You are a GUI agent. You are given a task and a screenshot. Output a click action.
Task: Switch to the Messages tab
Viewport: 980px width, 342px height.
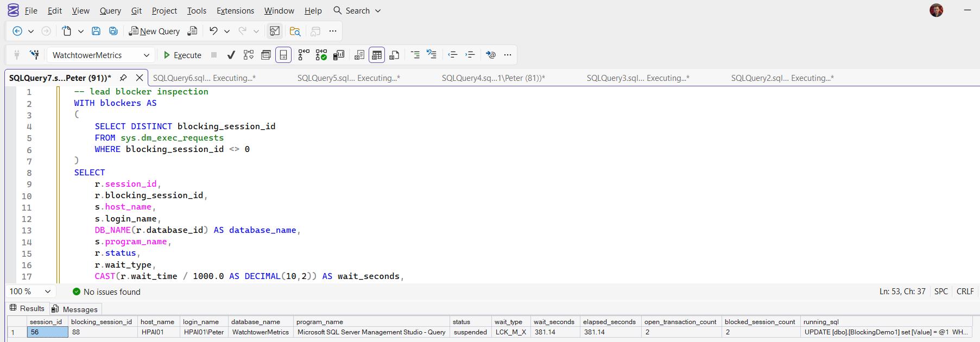click(74, 309)
